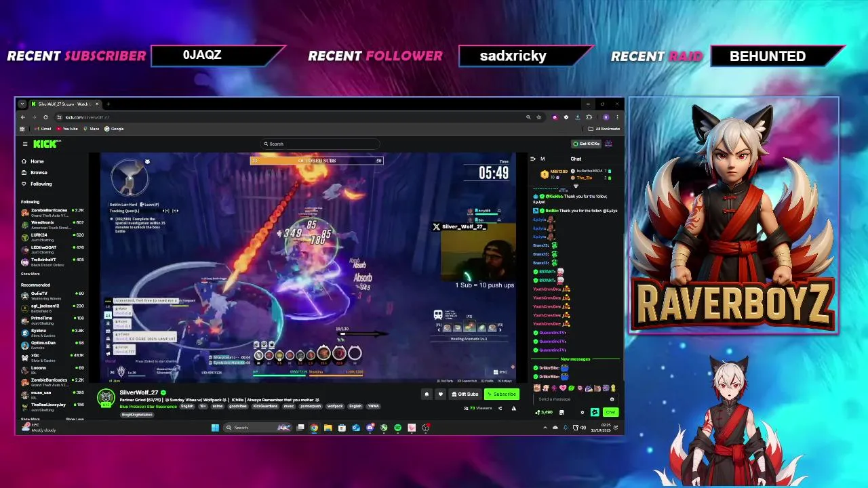The image size is (868, 488).
Task: Open Blue Protocol: Star Resonance category link
Action: coord(149,407)
